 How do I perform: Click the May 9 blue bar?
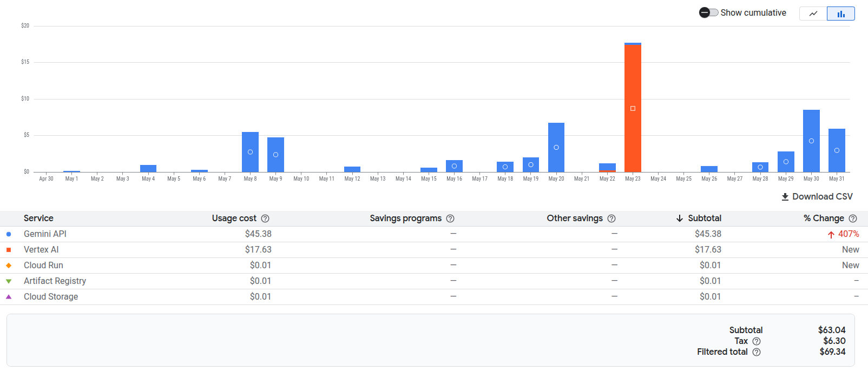coord(275,155)
